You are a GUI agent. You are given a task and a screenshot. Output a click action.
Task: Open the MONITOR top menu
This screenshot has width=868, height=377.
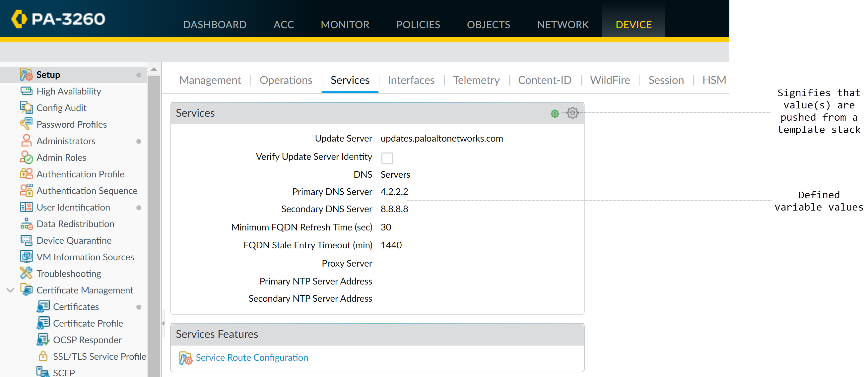pyautogui.click(x=345, y=25)
